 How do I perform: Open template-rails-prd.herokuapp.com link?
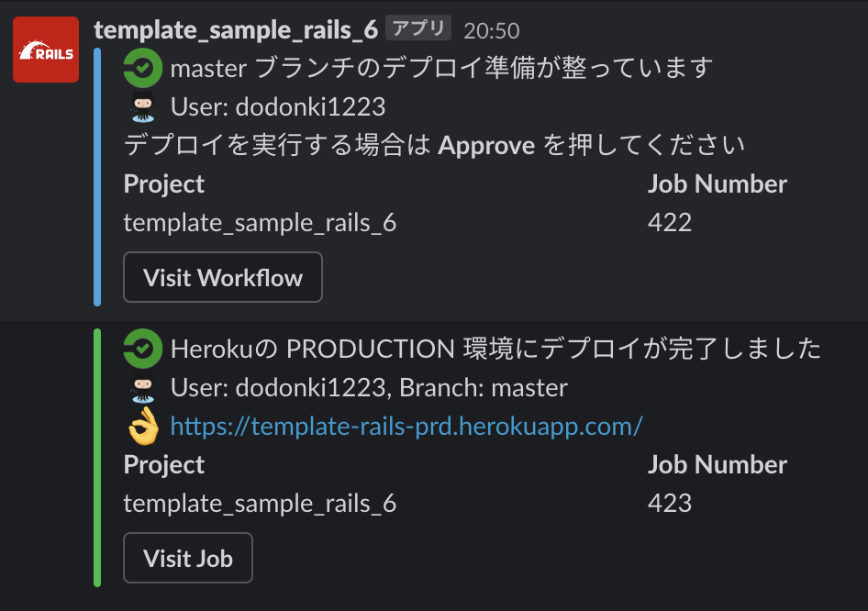[x=406, y=427]
